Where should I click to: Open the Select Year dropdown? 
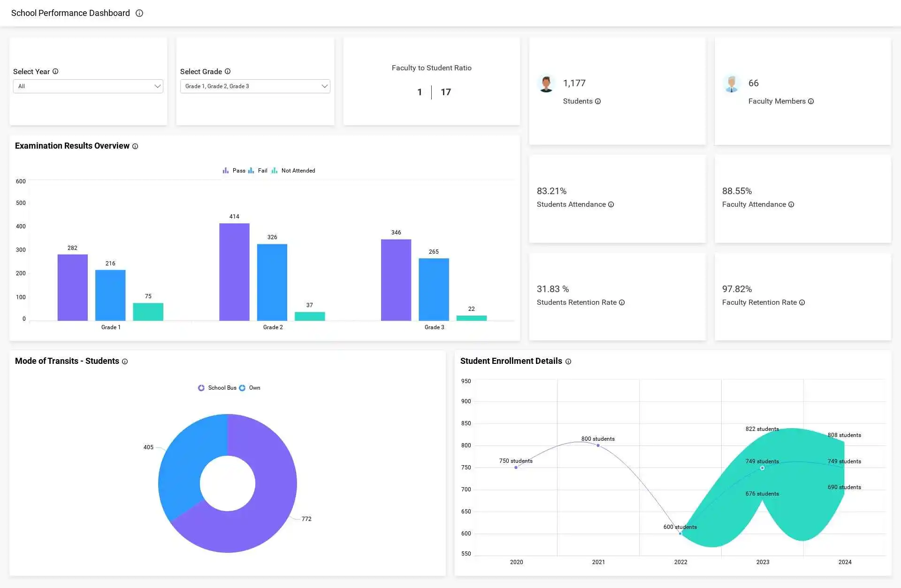click(x=88, y=86)
